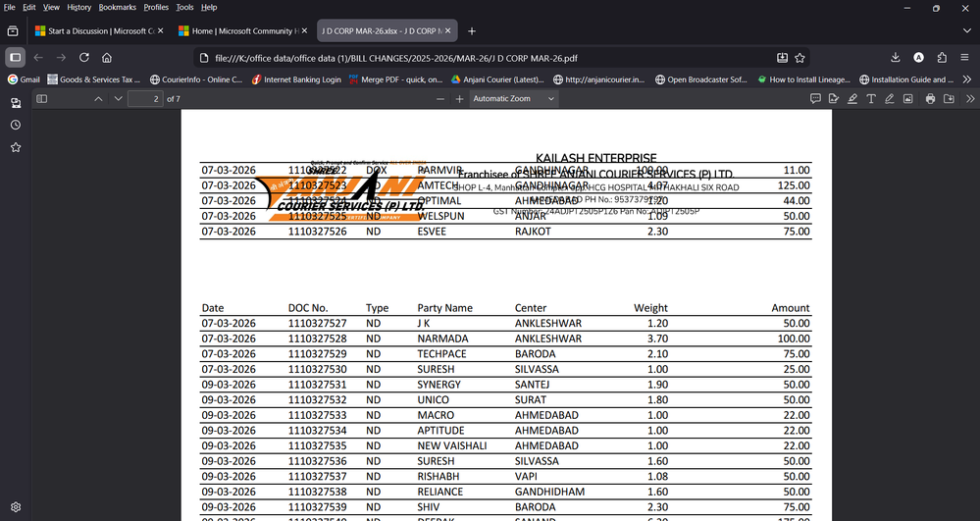The width and height of the screenshot is (980, 521).
Task: Open the Downloads panel
Action: [895, 58]
